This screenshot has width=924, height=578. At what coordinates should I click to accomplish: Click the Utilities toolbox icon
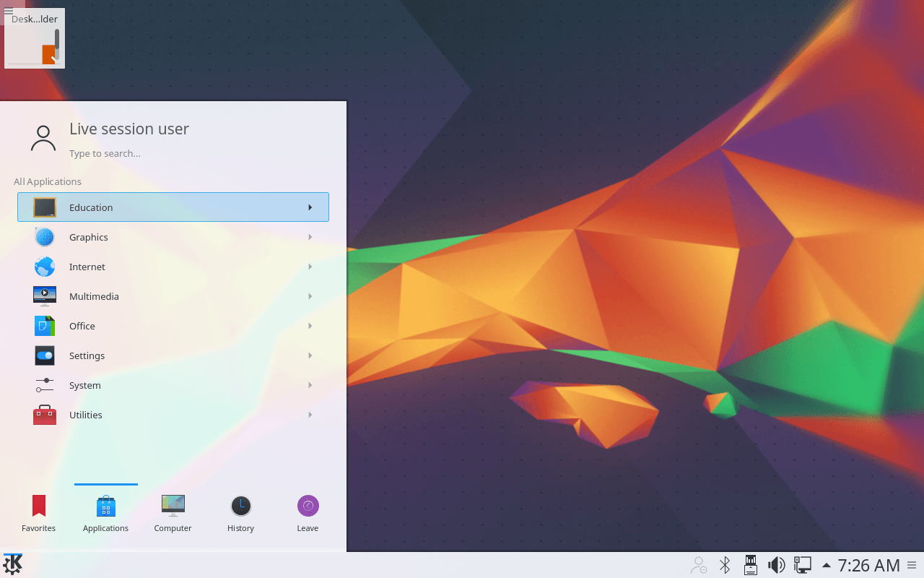click(x=45, y=415)
